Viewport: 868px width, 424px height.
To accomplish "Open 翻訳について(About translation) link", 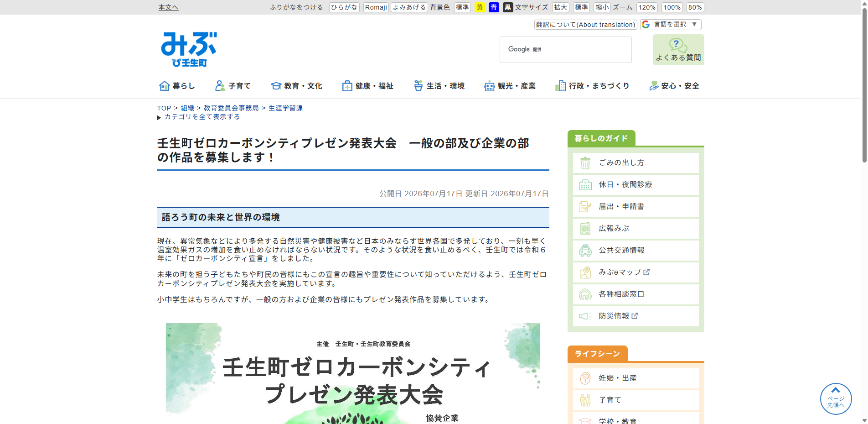I will coord(586,25).
